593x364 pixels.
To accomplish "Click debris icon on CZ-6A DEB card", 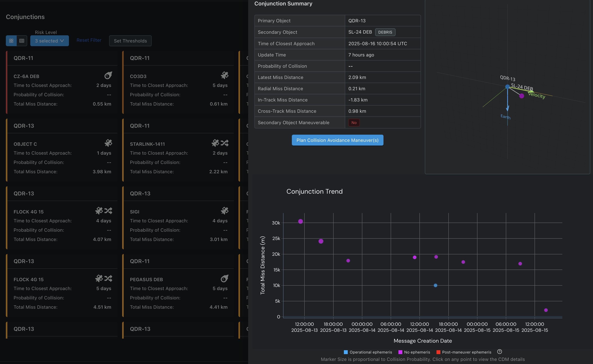I will point(108,75).
